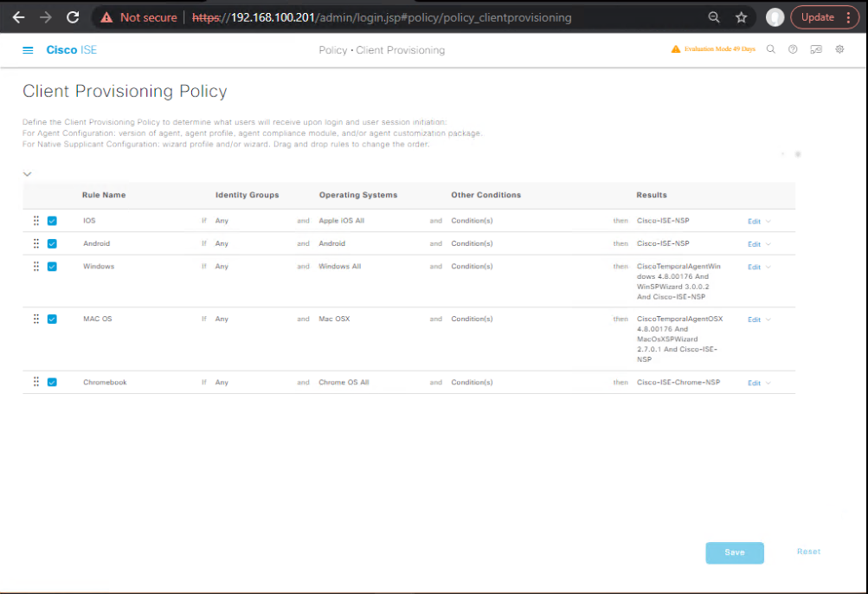Uncheck the MAC OS rule checkbox
The width and height of the screenshot is (868, 594).
52,320
